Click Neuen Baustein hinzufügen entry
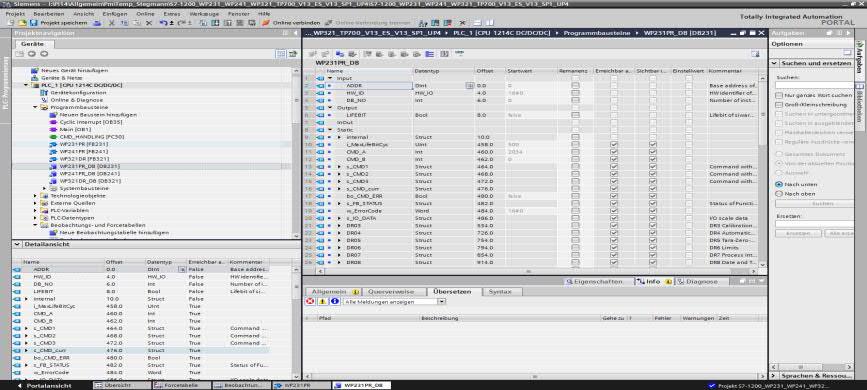The height and width of the screenshot is (390, 867). pyautogui.click(x=98, y=115)
